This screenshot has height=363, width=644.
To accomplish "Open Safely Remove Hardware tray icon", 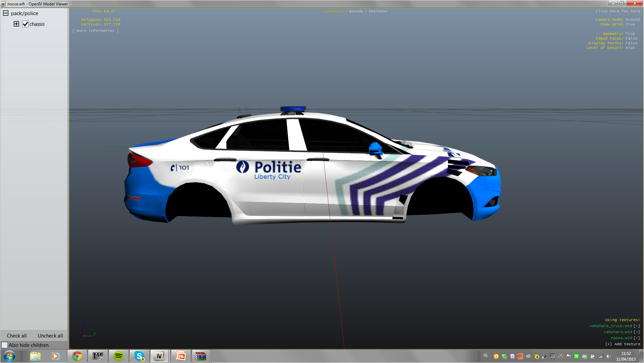I will pyautogui.click(x=585, y=357).
